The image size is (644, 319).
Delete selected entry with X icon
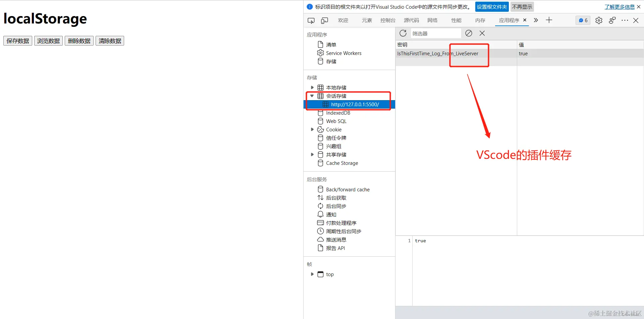click(482, 33)
